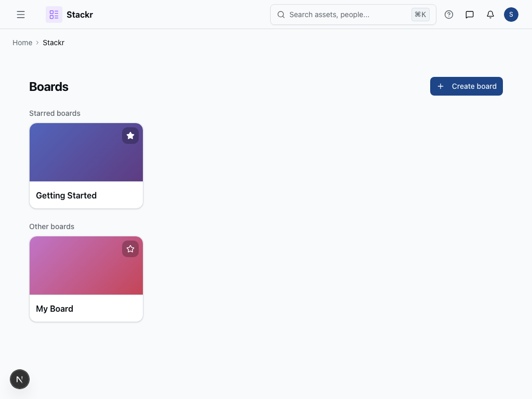This screenshot has width=532, height=399.
Task: Click the My Board title text
Action: click(55, 309)
